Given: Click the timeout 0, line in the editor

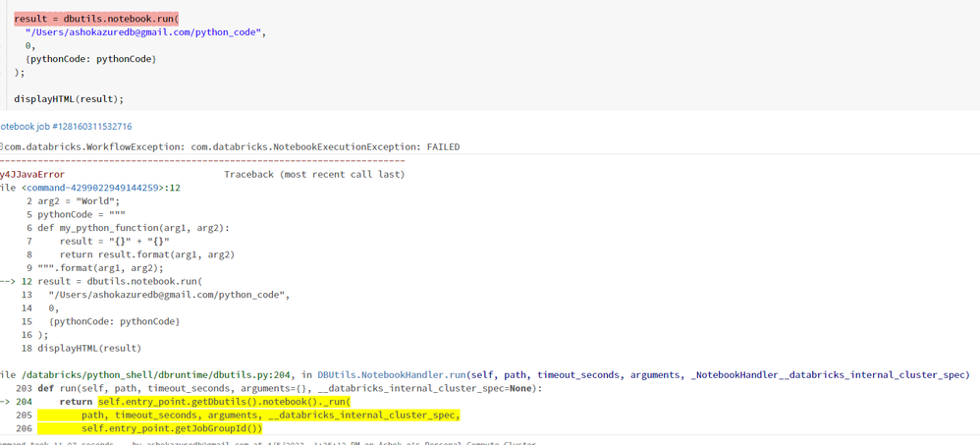Looking at the screenshot, I should pyautogui.click(x=30, y=45).
